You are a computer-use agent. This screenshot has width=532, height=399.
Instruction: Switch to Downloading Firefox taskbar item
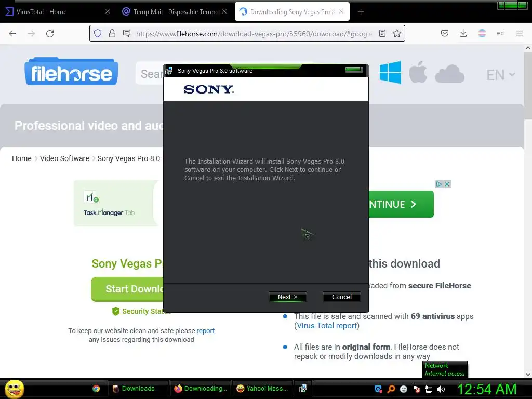[201, 389]
